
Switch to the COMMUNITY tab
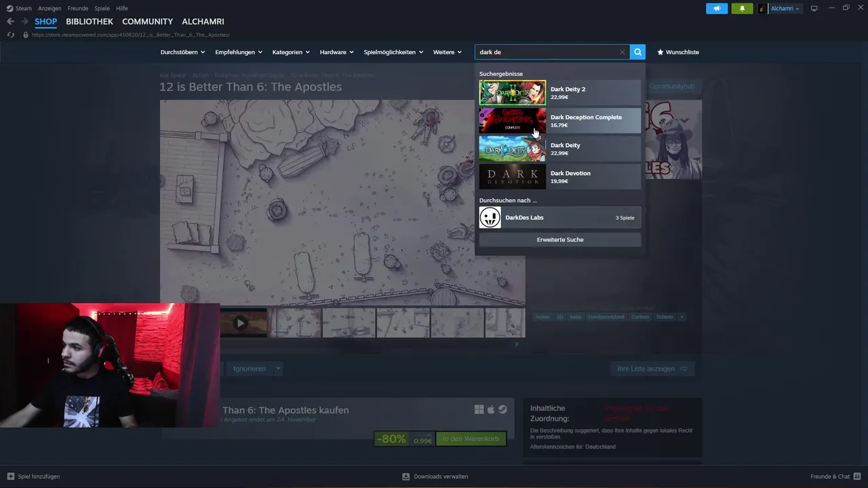pos(147,22)
